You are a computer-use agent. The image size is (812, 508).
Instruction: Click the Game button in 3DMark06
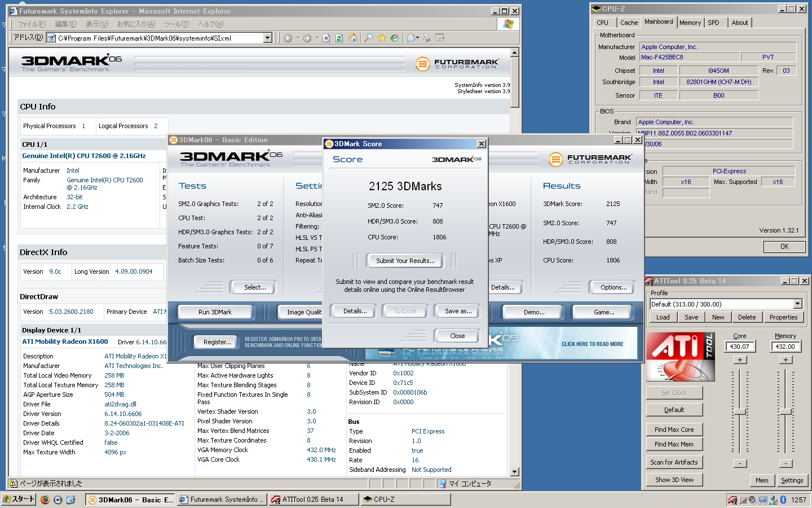click(x=604, y=312)
